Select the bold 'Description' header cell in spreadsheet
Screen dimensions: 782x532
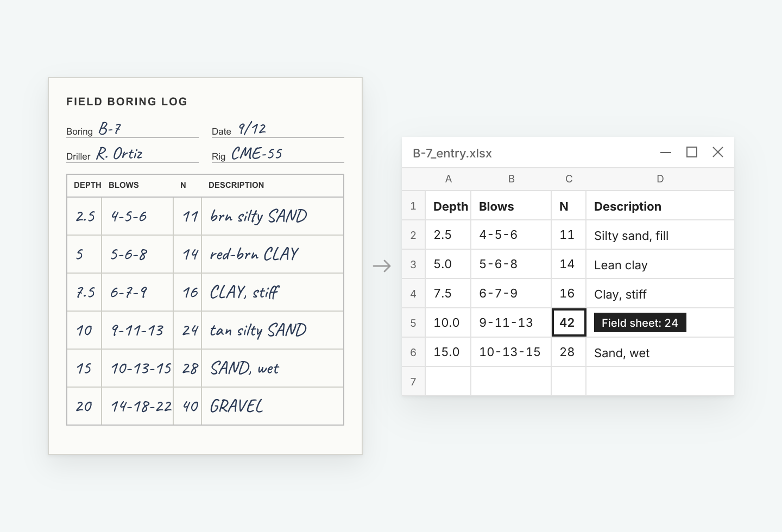[x=660, y=206]
